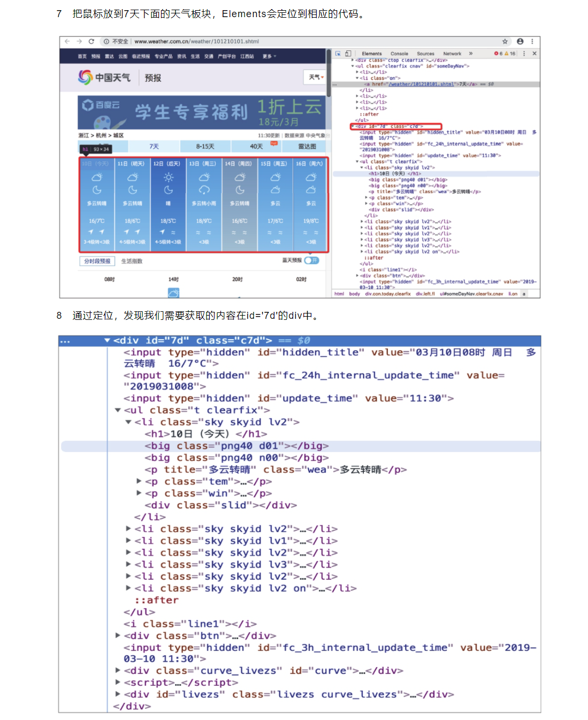588x720 pixels.
Task: Expand the p class="tem" node in enlarged code
Action: 139,481
